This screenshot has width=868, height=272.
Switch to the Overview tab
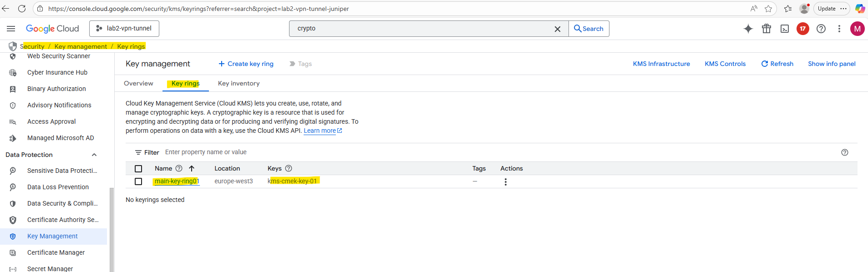138,83
